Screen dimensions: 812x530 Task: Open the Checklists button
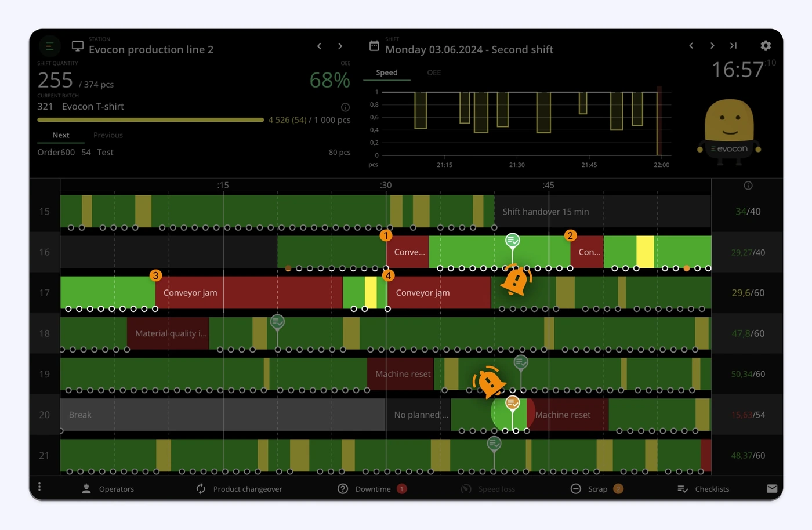[x=704, y=489]
